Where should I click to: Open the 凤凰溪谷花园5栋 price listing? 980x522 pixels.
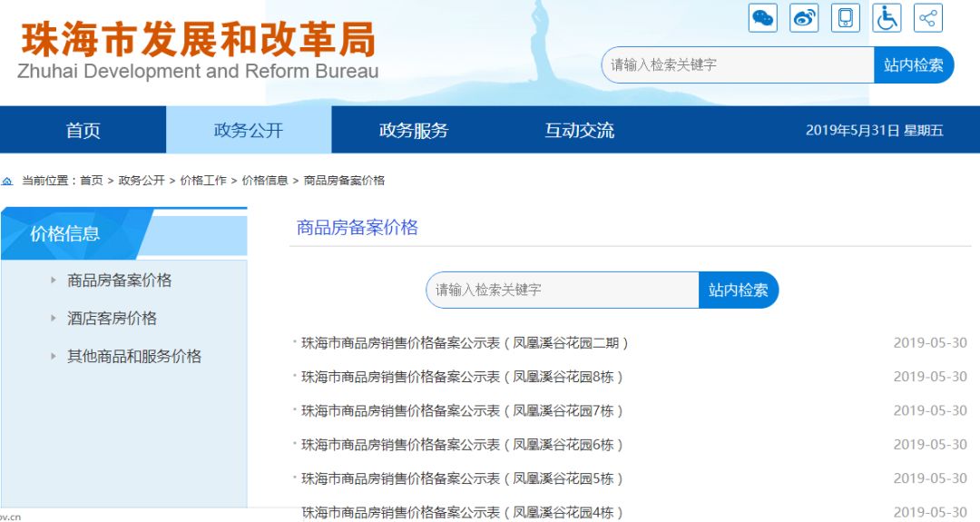(462, 478)
